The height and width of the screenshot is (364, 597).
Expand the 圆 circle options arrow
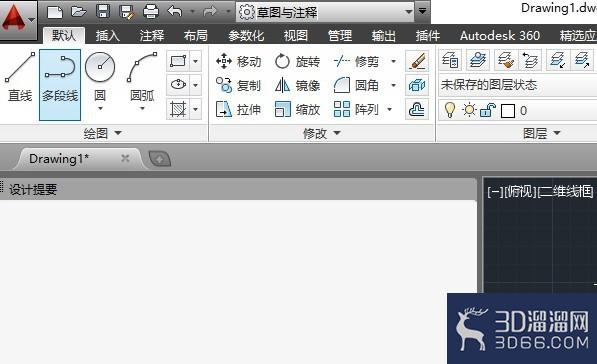click(100, 109)
